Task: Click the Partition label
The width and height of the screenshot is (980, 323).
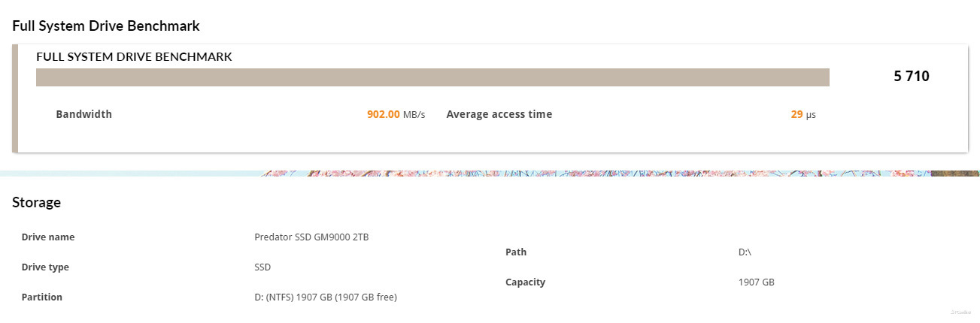Action: click(x=41, y=297)
